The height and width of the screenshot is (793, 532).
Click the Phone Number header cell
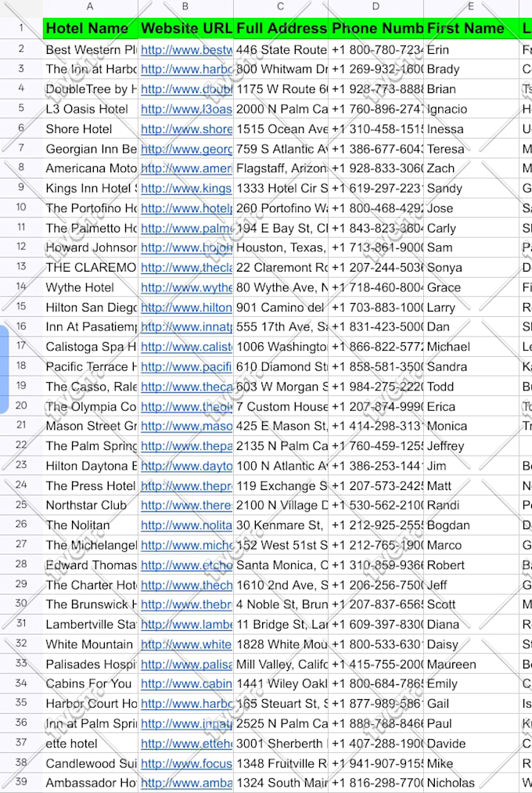376,28
